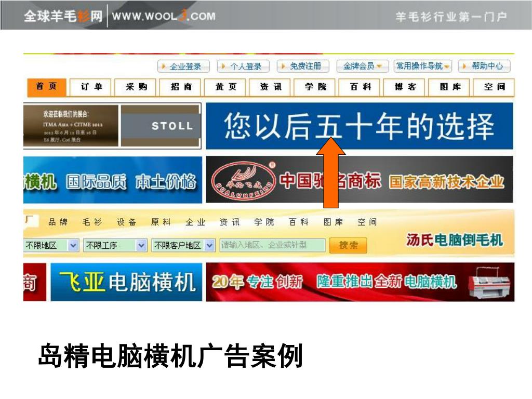Switch to the 采购 tab
532x399 pixels.
(136, 87)
